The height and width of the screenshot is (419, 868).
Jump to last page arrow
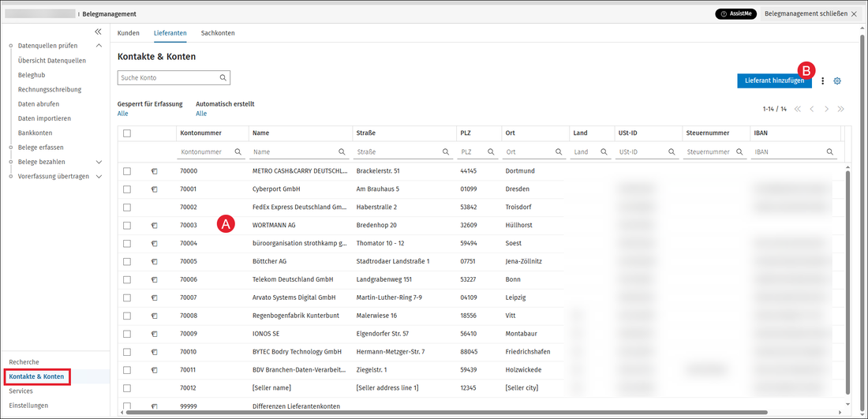[841, 109]
